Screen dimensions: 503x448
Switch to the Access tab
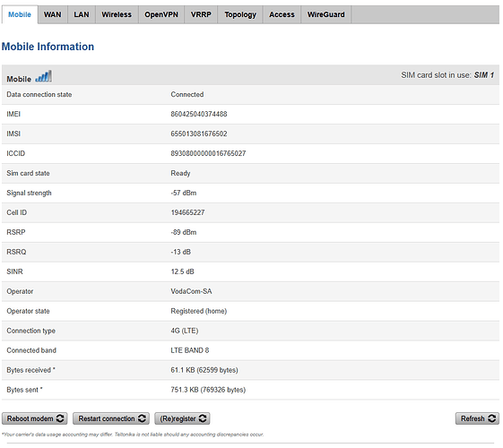[x=282, y=14]
